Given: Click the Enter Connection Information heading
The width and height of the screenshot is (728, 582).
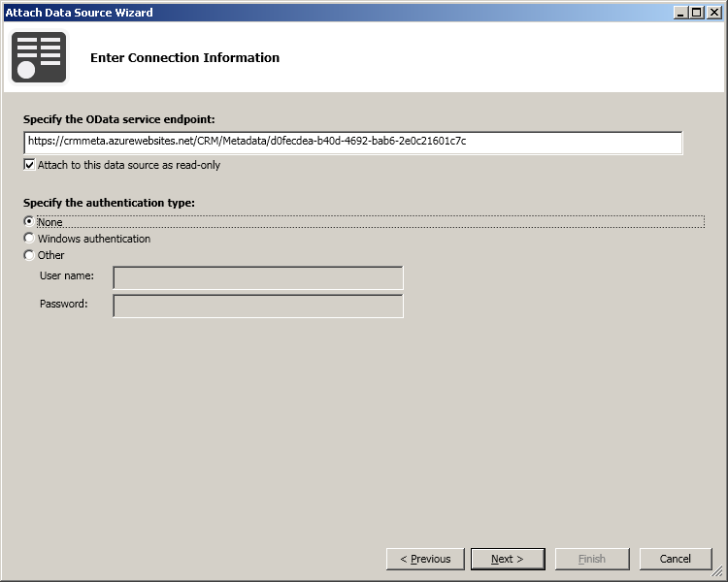Looking at the screenshot, I should [x=184, y=58].
